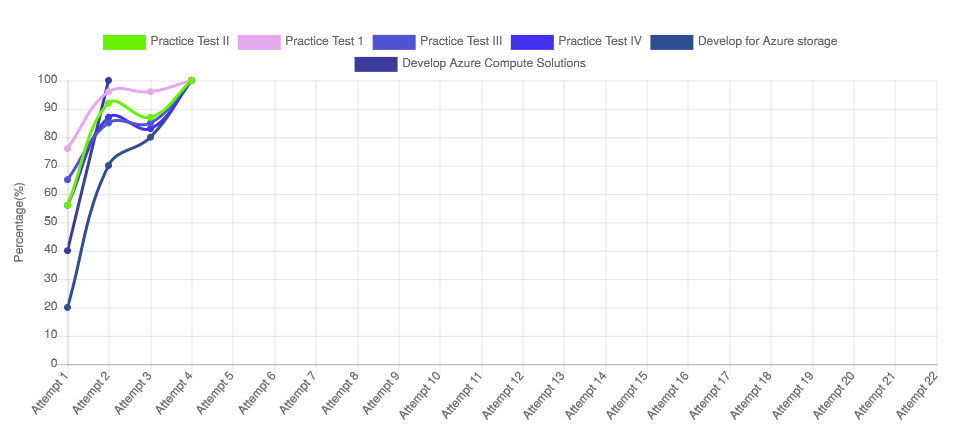Image resolution: width=953 pixels, height=436 pixels.
Task: Hide the Develop for Azure storage series
Action: coord(768,41)
